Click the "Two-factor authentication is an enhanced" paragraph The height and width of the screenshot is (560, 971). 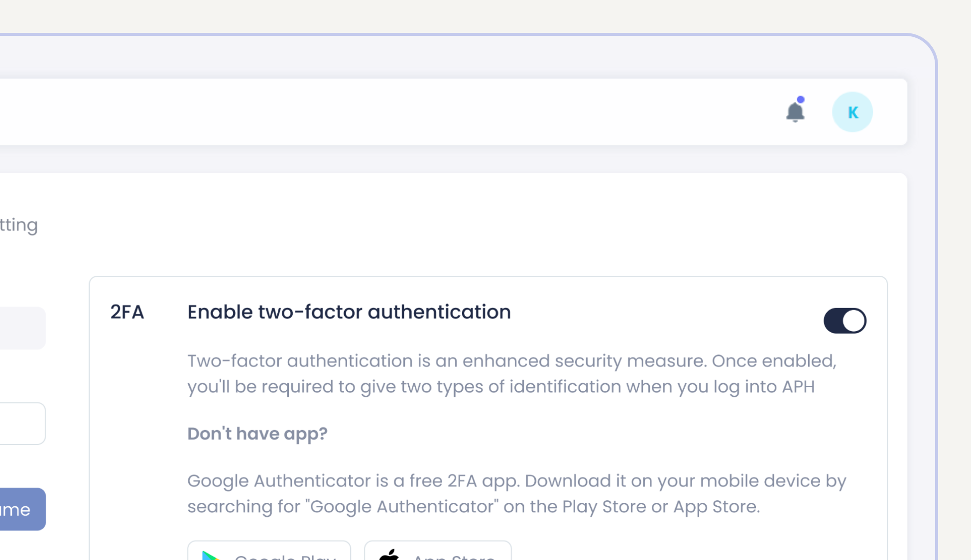point(512,374)
